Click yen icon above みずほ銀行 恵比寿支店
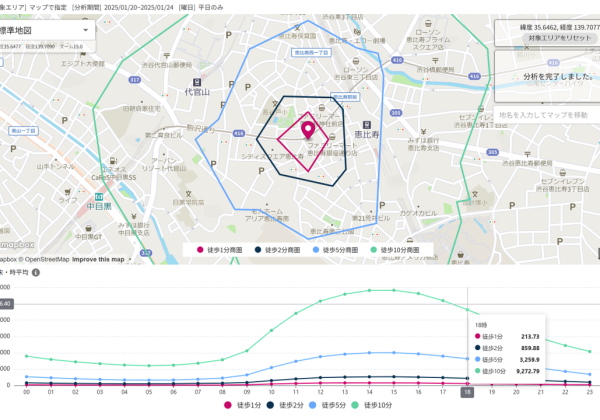Image resolution: width=600 pixels, height=420 pixels. click(x=423, y=132)
